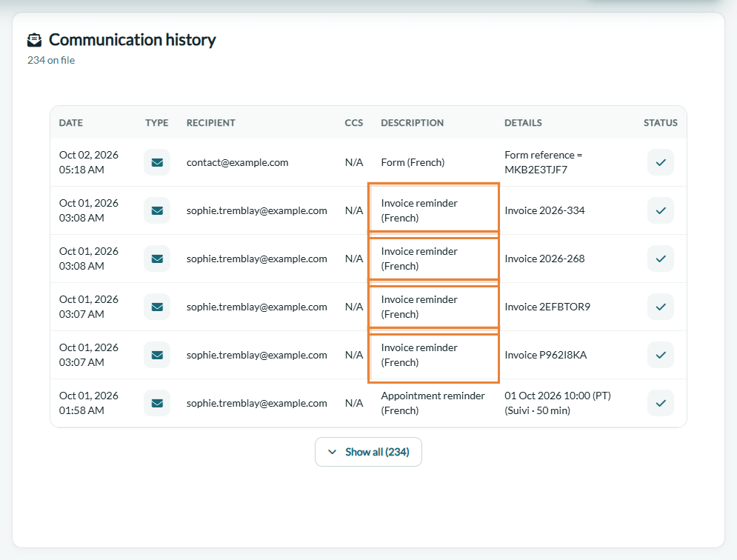Click email icon in Invoice 2EFBTOR9 row

pos(157,307)
